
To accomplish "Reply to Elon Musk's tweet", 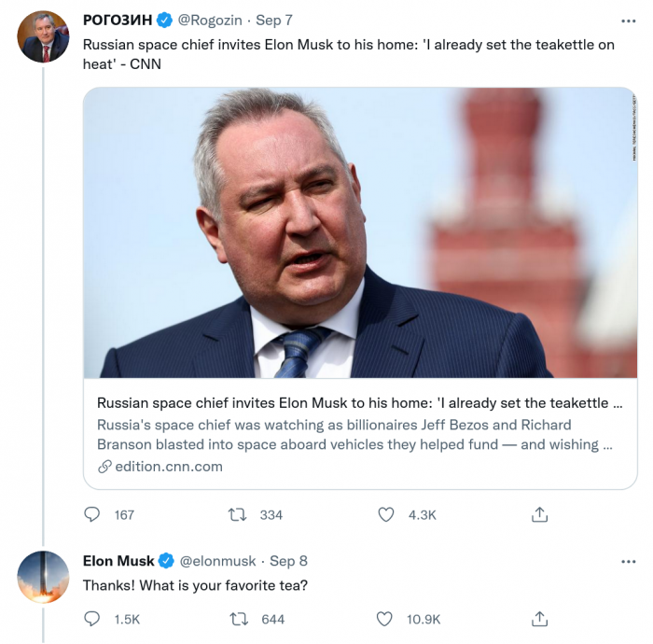I will (92, 619).
